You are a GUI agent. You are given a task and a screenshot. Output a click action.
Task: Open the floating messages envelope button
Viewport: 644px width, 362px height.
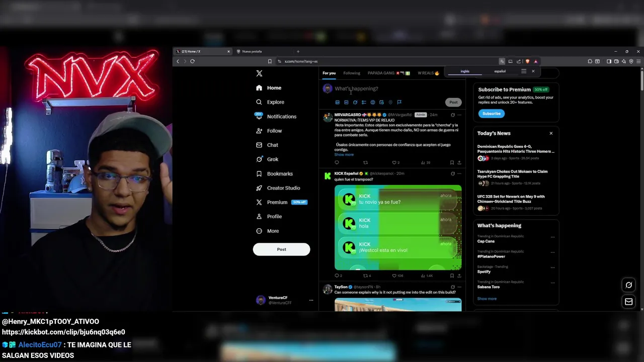point(628,302)
